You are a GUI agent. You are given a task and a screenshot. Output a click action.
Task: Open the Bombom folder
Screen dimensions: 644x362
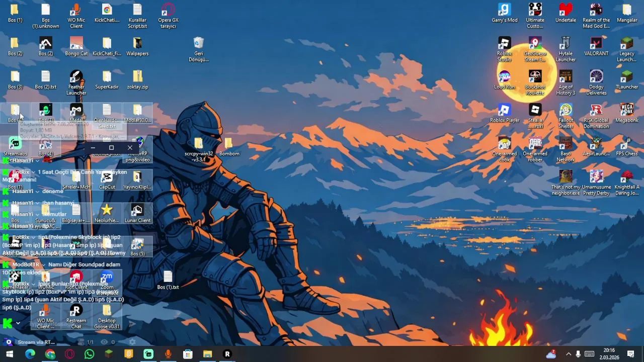(x=229, y=146)
